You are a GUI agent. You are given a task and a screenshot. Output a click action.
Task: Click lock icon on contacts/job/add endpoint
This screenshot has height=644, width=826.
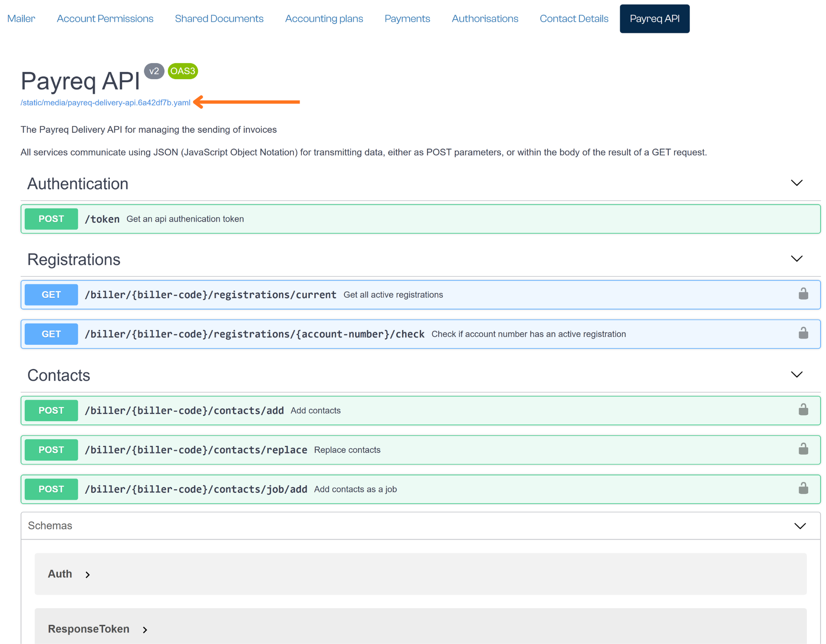click(x=803, y=488)
